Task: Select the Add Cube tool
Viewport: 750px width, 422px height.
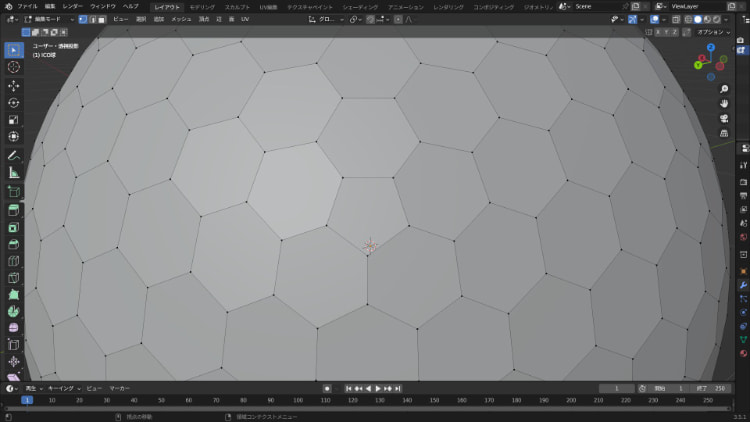Action: [x=14, y=191]
